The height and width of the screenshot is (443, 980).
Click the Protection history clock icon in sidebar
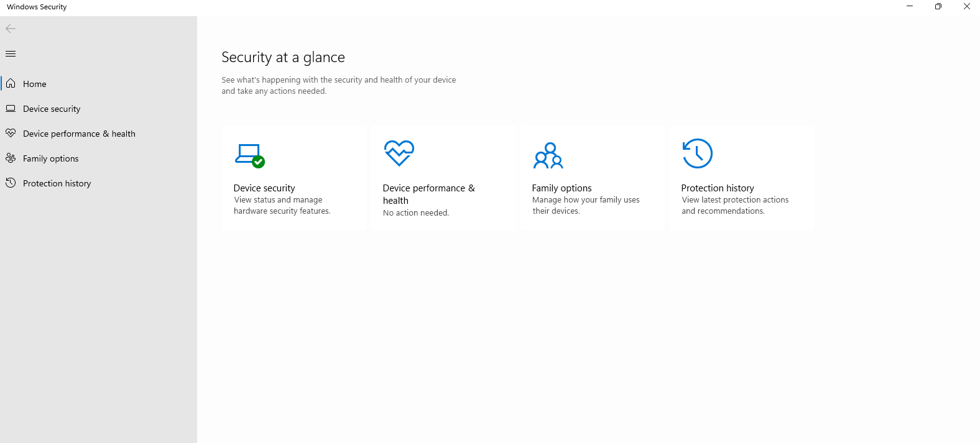point(11,183)
